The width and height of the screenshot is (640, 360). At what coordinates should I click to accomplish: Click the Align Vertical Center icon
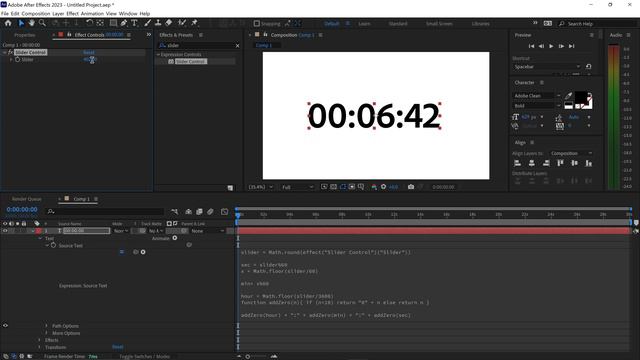[575, 163]
